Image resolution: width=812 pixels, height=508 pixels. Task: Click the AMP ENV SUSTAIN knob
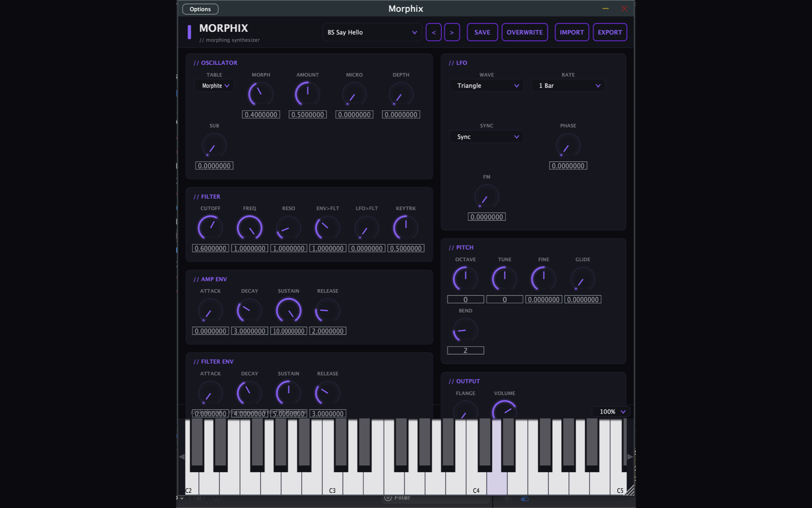[x=288, y=310]
